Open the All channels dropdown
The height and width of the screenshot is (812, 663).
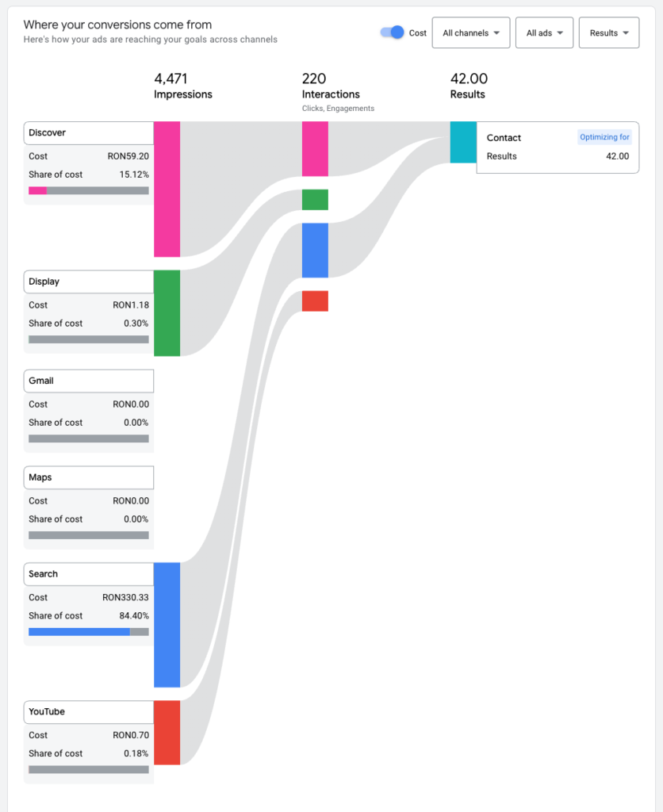[471, 33]
